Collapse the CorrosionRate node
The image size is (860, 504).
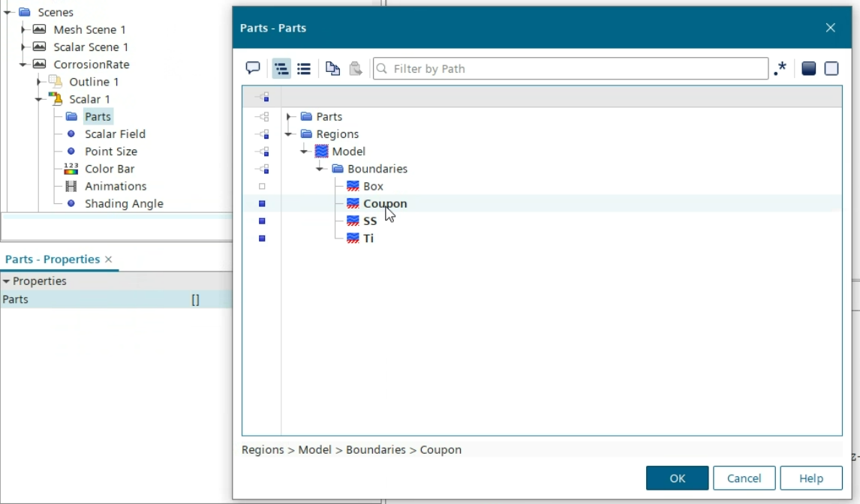click(x=23, y=64)
